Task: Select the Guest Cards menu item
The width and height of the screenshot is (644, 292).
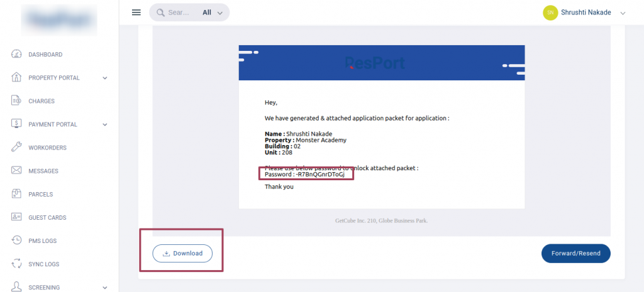Action: pos(47,217)
